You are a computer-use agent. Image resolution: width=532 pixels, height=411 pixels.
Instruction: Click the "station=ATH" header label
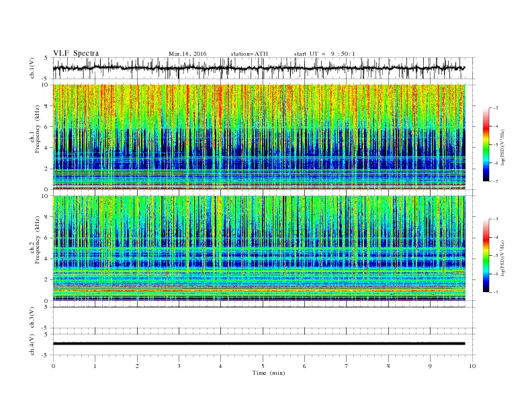(249, 54)
